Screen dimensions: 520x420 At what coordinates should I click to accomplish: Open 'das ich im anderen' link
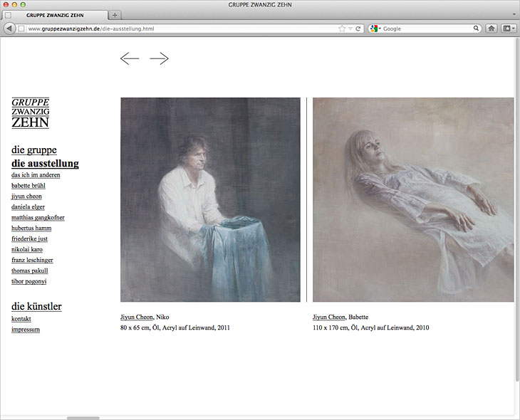pos(36,175)
